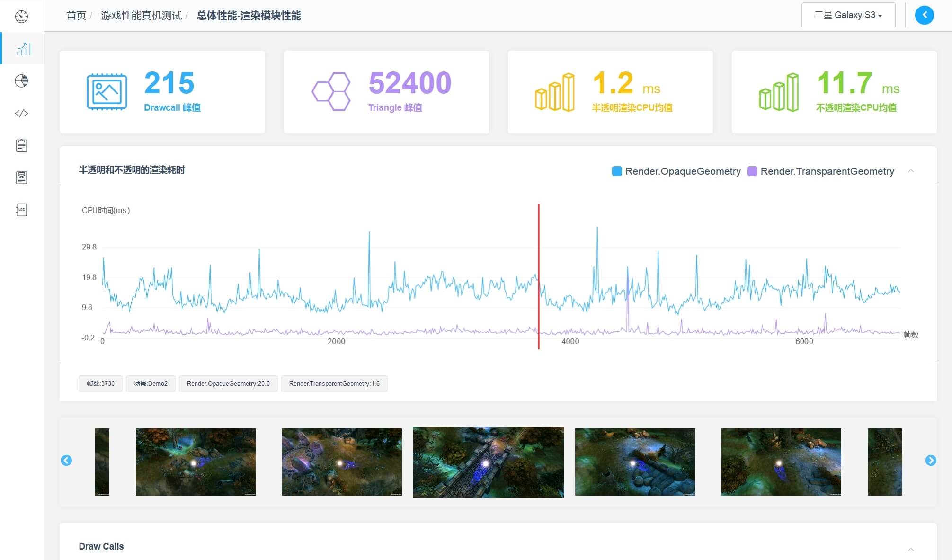Collapse the 半透明和不透明的渲染耗时 chart panel
Screen dimensions: 952x560
pos(911,171)
